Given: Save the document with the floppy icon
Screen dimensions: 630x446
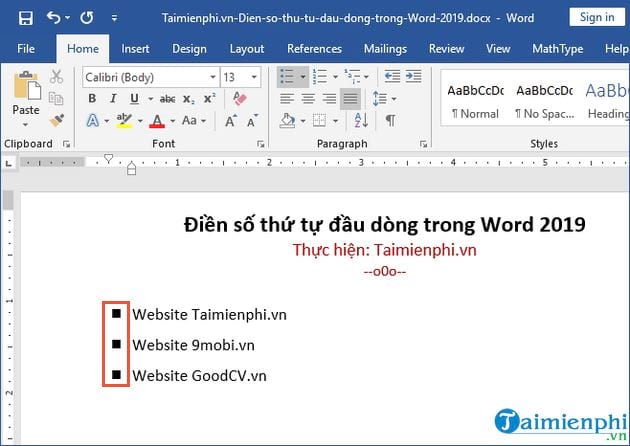Looking at the screenshot, I should [26, 18].
